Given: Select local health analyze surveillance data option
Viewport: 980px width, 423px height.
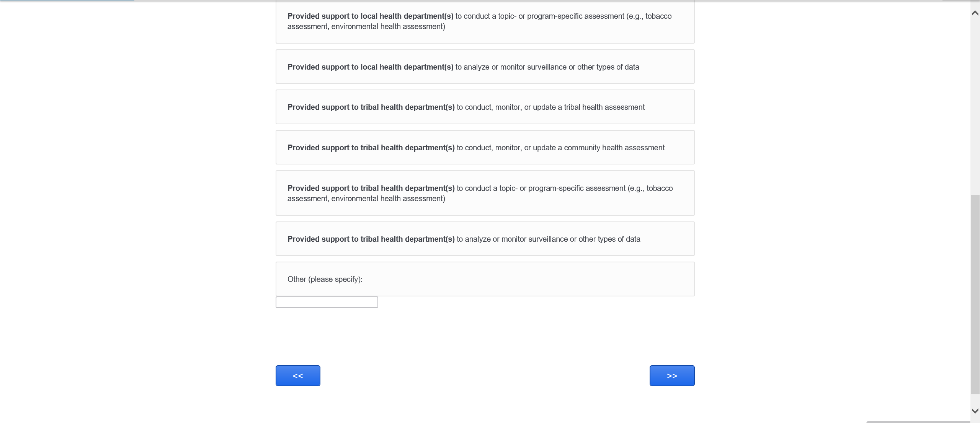Looking at the screenshot, I should coord(485,67).
